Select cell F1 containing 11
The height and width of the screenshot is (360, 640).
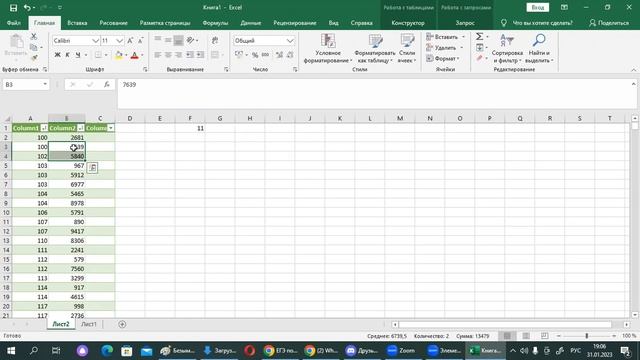click(190, 128)
